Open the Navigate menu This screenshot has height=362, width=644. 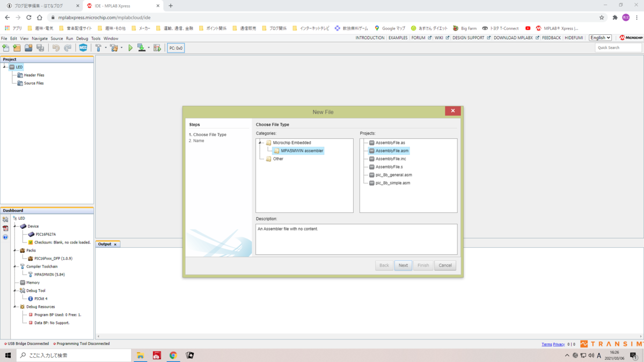(40, 39)
